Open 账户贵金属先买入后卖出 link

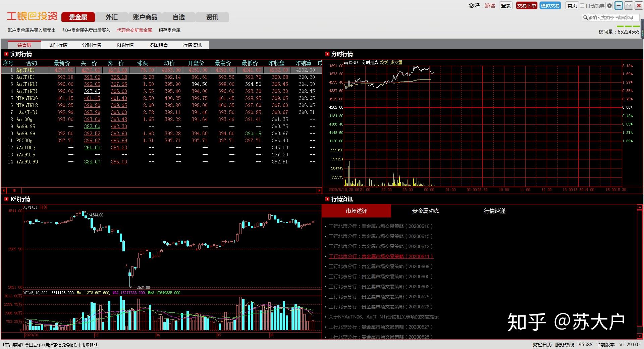coord(32,30)
